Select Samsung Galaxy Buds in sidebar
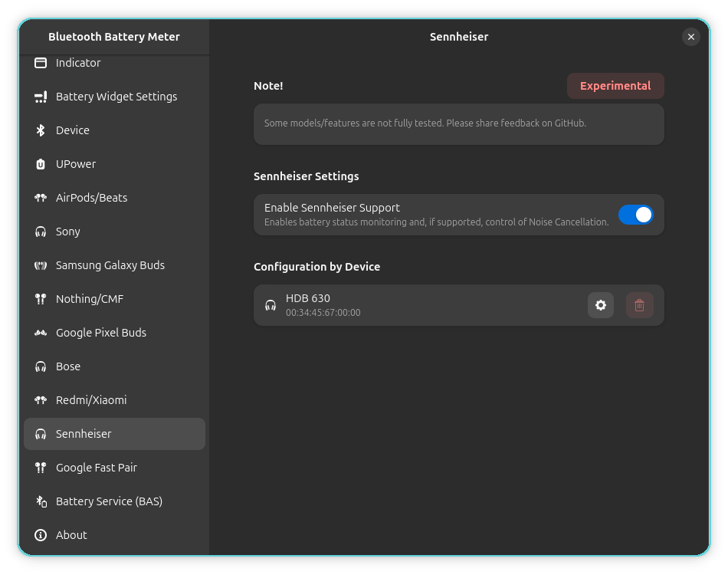This screenshot has height=575, width=728. [x=114, y=265]
